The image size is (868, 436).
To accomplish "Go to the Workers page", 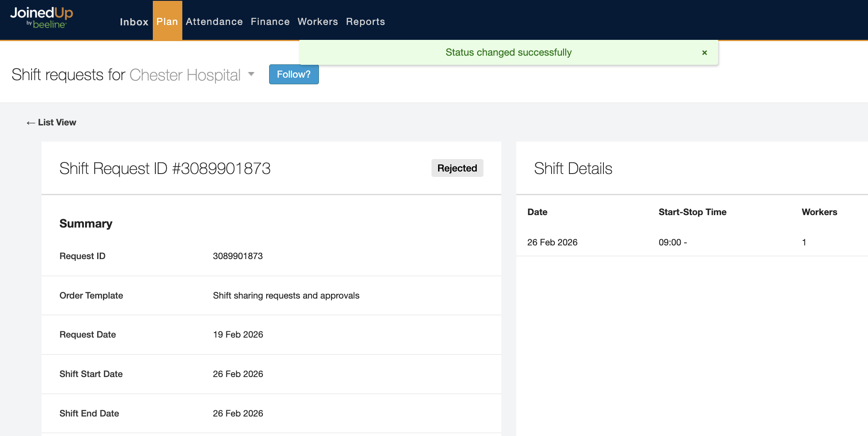I will 317,22.
